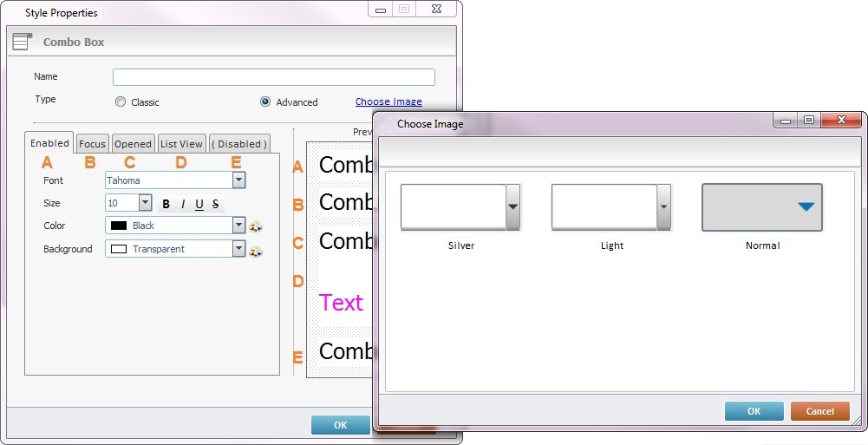Image resolution: width=868 pixels, height=445 pixels.
Task: Click the Choose Image link
Action: pyautogui.click(x=388, y=101)
